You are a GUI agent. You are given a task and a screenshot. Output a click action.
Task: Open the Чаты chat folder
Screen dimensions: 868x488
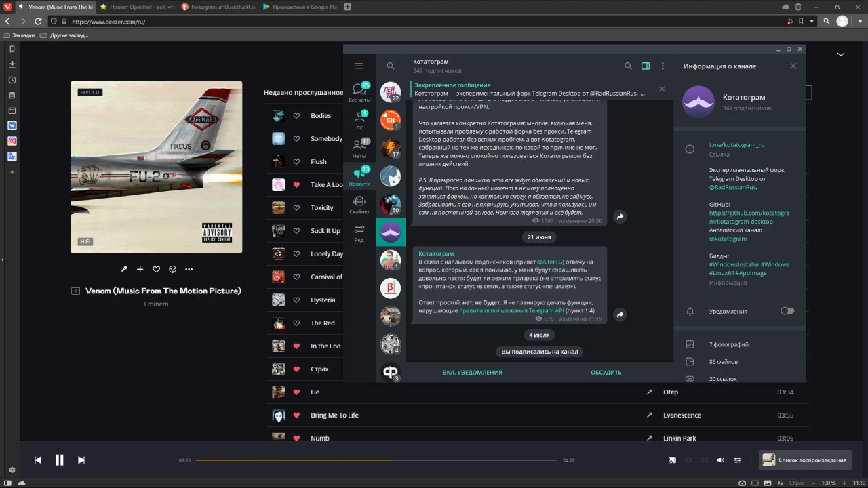359,148
